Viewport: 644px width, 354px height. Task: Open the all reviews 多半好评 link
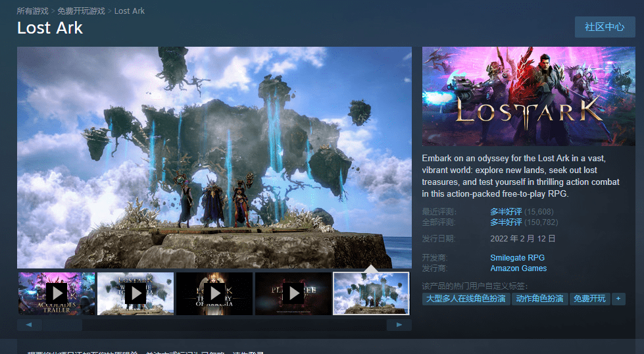coord(506,222)
